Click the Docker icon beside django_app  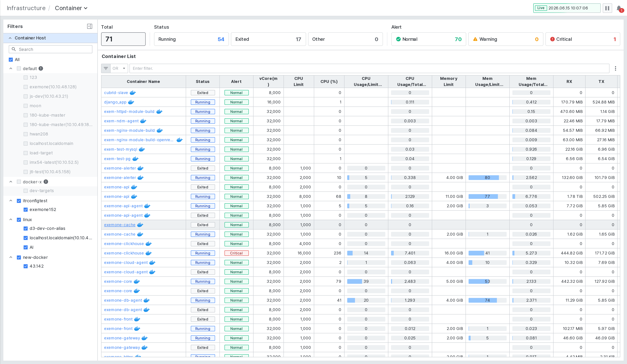pyautogui.click(x=131, y=102)
